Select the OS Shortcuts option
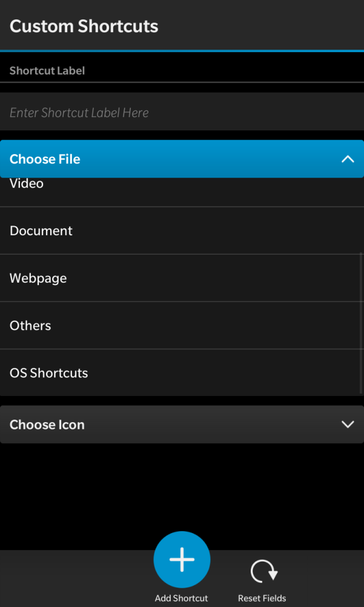Viewport: 364px width, 607px height. coord(48,373)
